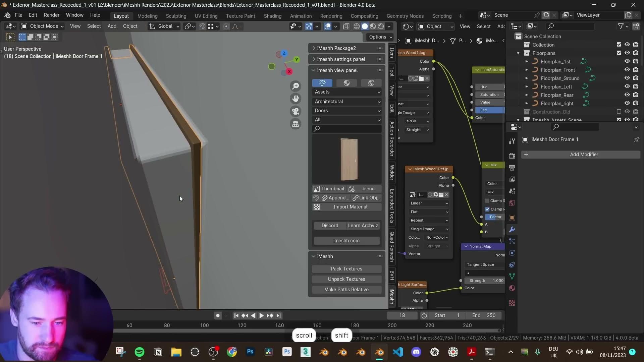Open the Doors subcategory dropdown

[x=347, y=111]
